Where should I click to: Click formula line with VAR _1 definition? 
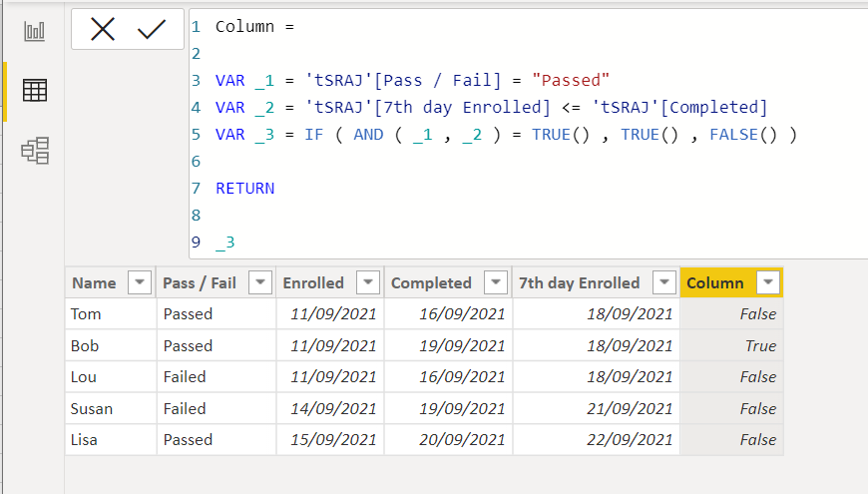pyautogui.click(x=412, y=80)
